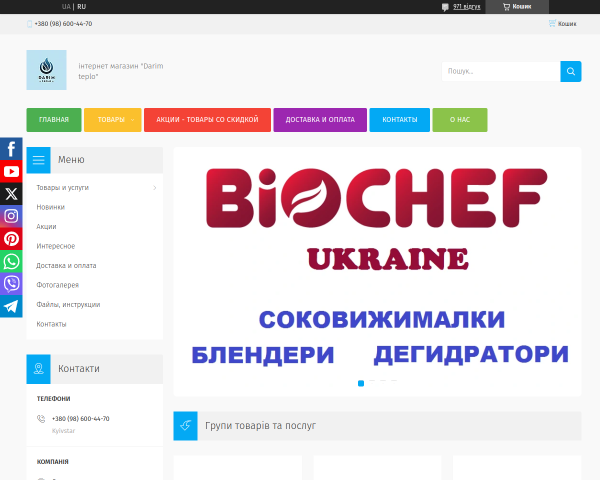Image resolution: width=600 pixels, height=480 pixels.
Task: Click the icon beside Групи товарів та послуг
Action: click(185, 426)
